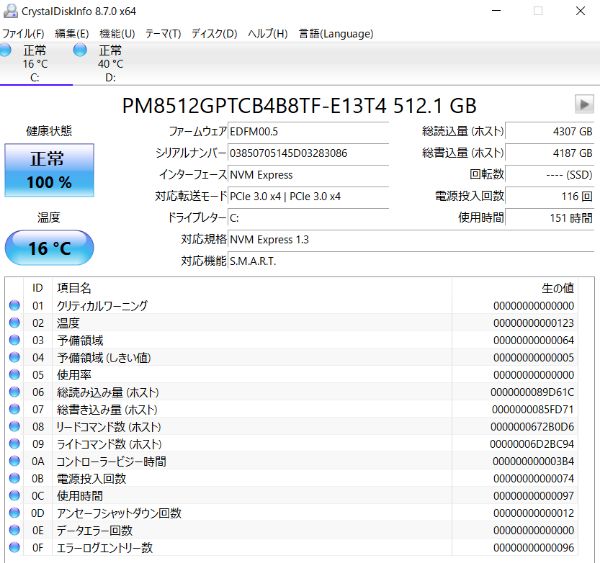Open the テーマ(T) menu
Viewport: 600px width, 563px height.
(x=163, y=34)
